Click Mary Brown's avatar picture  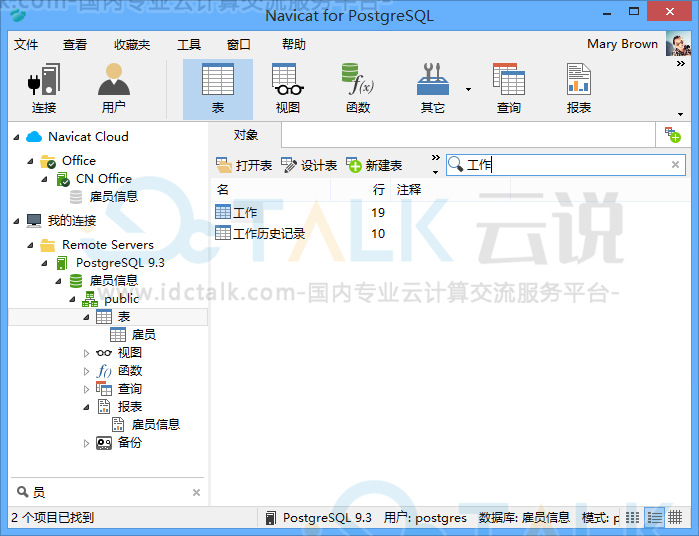click(x=678, y=44)
